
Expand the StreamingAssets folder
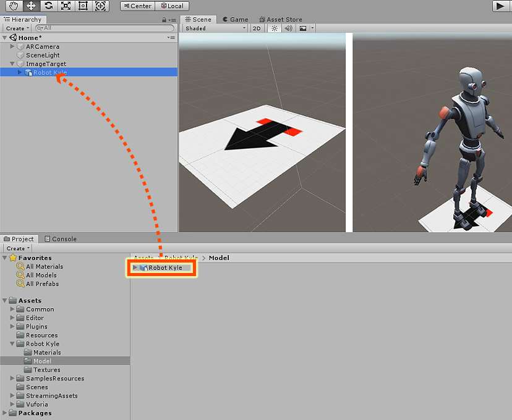pos(12,395)
